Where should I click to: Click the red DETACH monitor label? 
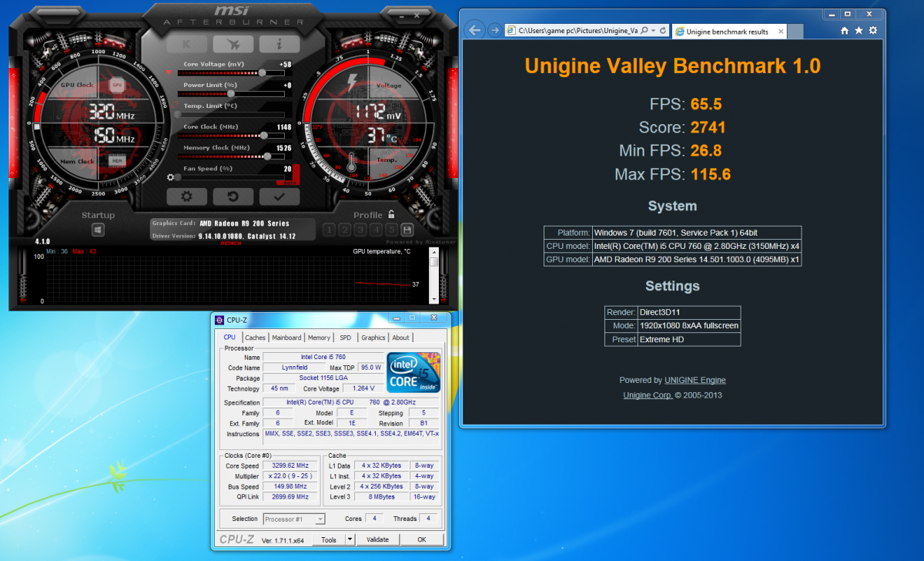pyautogui.click(x=231, y=243)
